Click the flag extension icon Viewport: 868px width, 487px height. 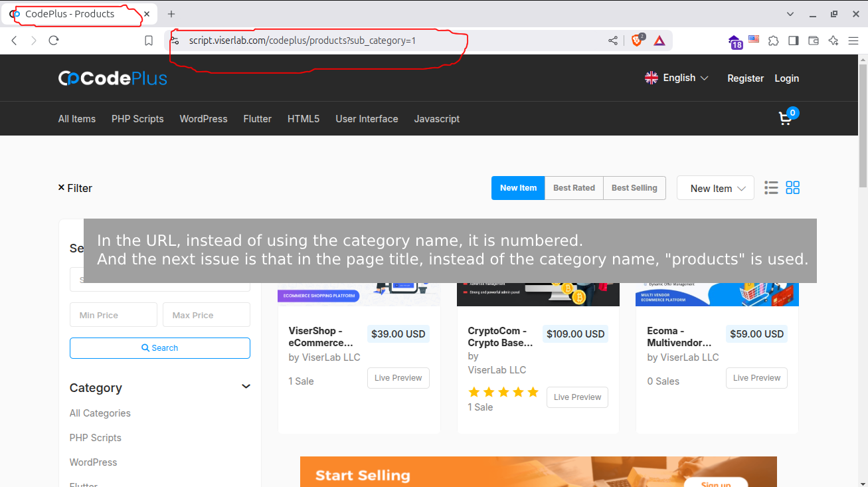point(754,40)
